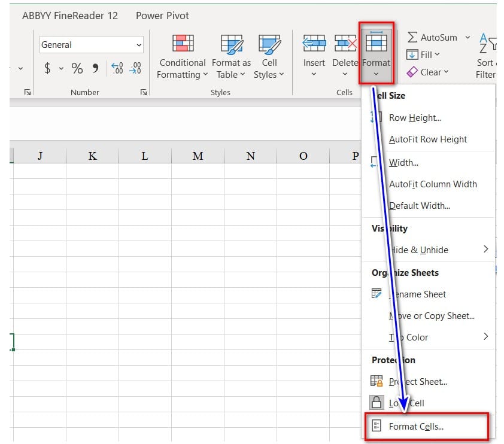Expand the AutoSum dropdown arrow
The image size is (504, 444).
[467, 38]
